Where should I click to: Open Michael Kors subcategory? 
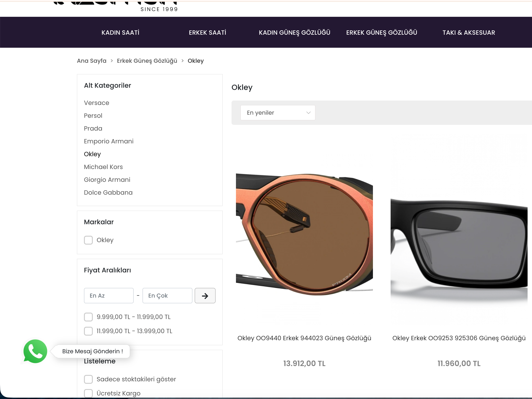(x=103, y=167)
